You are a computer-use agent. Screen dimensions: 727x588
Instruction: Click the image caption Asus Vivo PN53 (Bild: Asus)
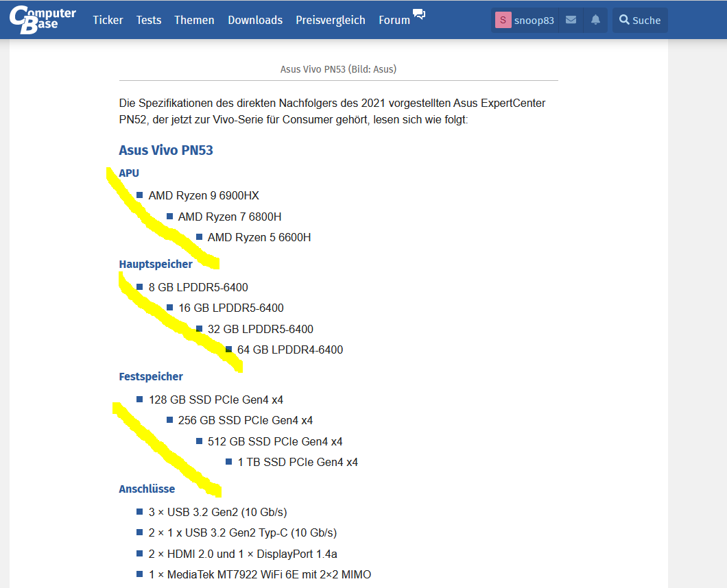coord(338,69)
